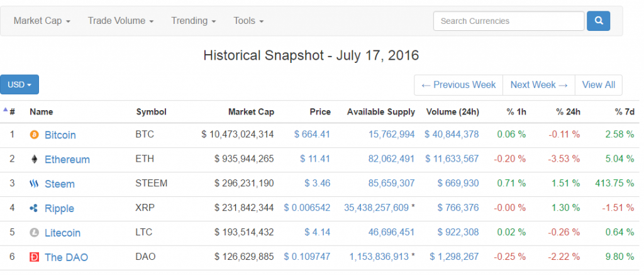This screenshot has height=275, width=644.
Task: Sort by Symbol column header
Action: click(151, 112)
